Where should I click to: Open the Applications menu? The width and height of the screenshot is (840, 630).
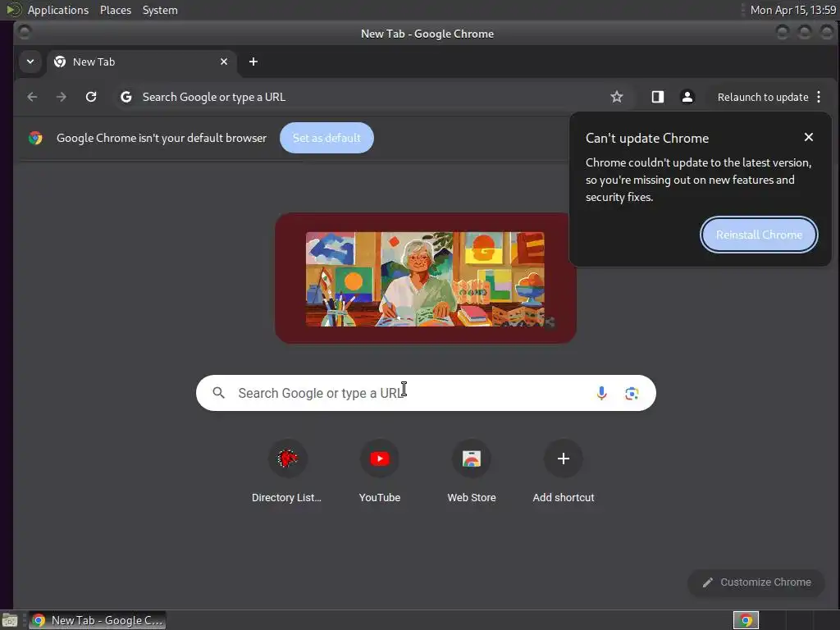point(58,10)
